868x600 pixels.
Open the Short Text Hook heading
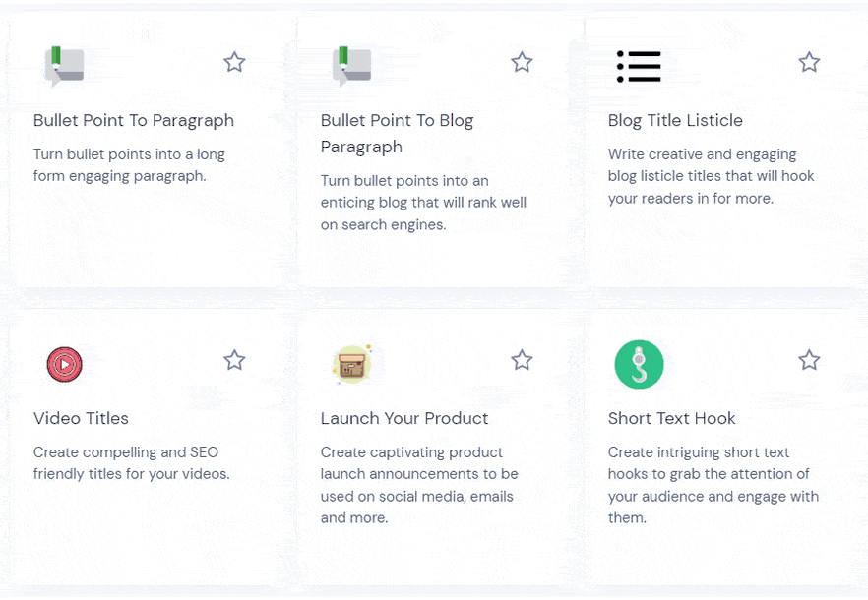[x=672, y=419]
